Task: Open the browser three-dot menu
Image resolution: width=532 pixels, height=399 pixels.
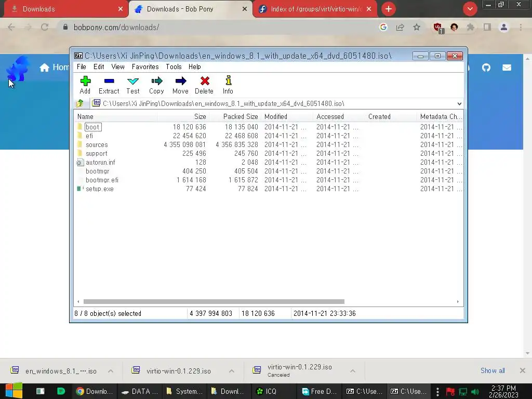Action: click(x=521, y=27)
